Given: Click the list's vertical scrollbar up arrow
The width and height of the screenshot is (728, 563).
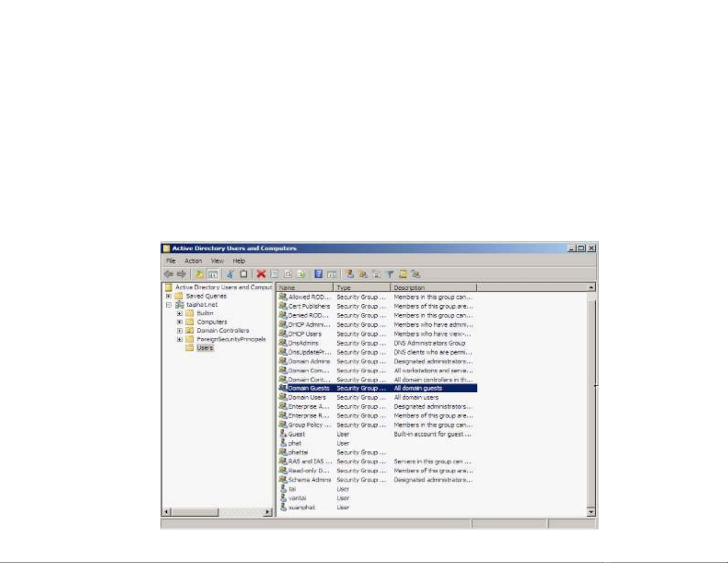Looking at the screenshot, I should pos(591,287).
